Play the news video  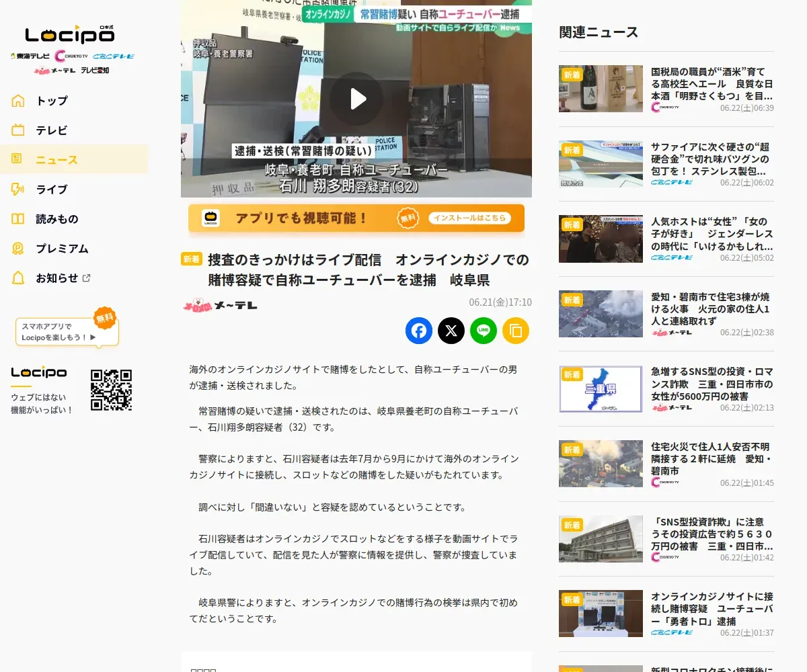[x=356, y=99]
